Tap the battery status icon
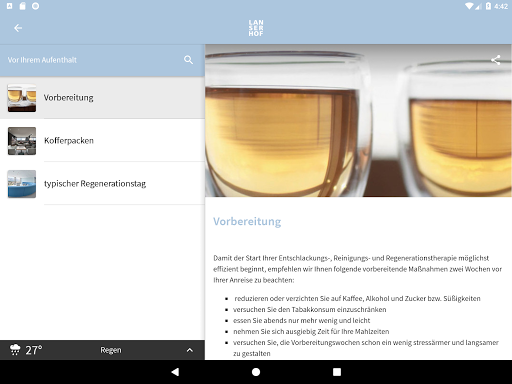This screenshot has width=512, height=384. coord(488,6)
